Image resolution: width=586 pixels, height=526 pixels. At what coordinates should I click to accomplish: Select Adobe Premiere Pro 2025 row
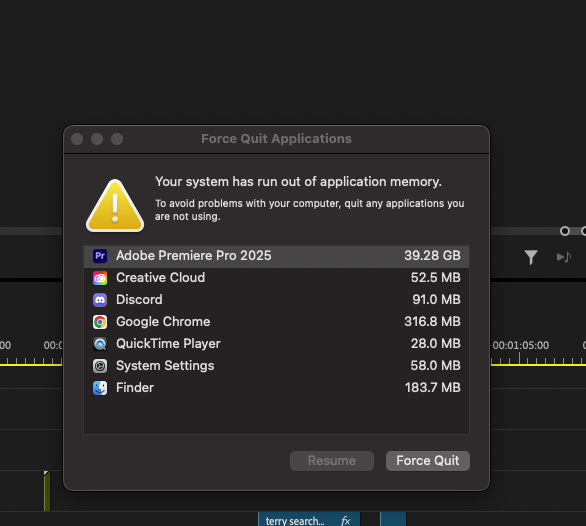pyautogui.click(x=277, y=256)
